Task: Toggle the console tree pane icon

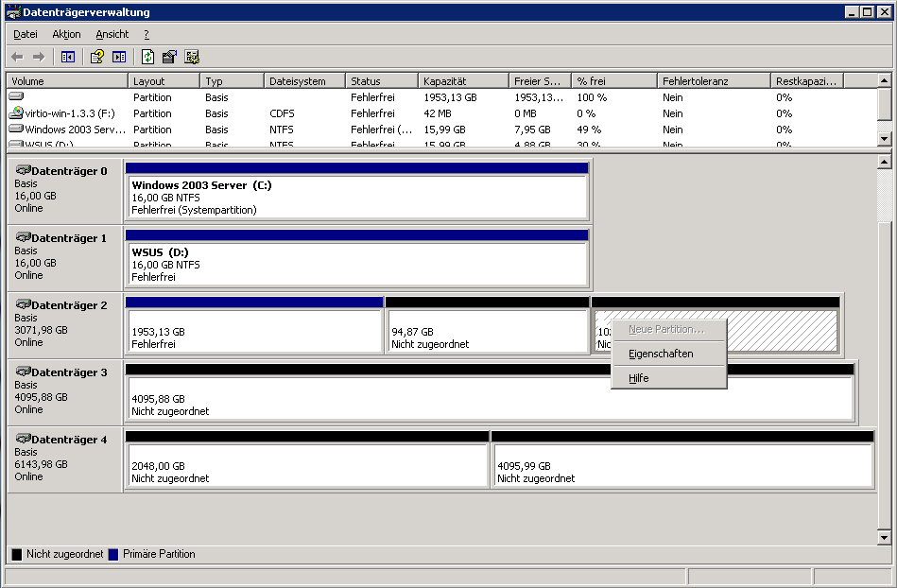Action: point(68,57)
